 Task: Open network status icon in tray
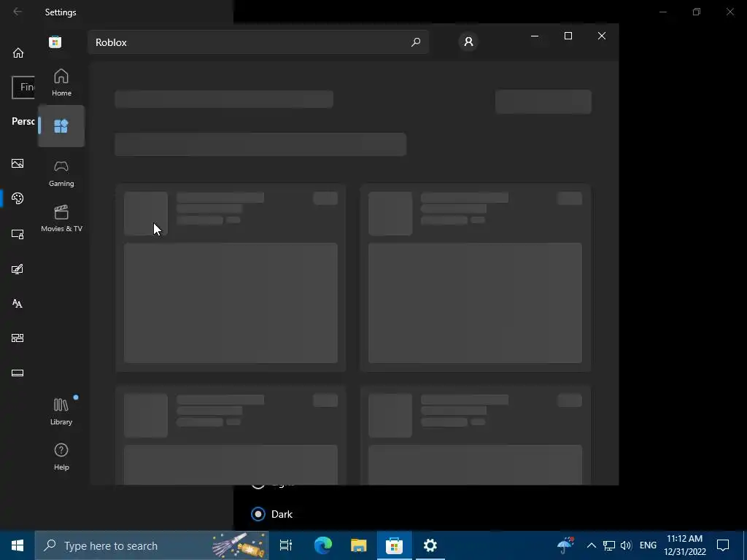[609, 545]
